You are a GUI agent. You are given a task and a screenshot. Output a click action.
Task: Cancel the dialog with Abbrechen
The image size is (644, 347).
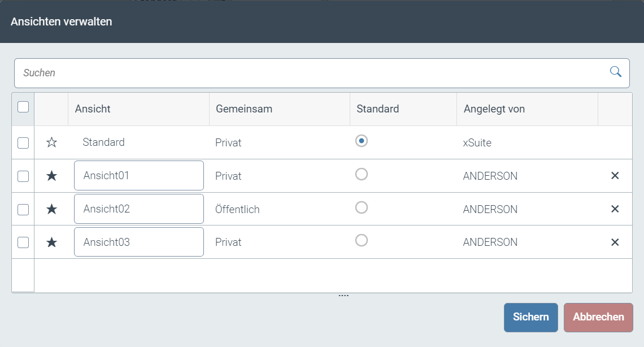[598, 317]
